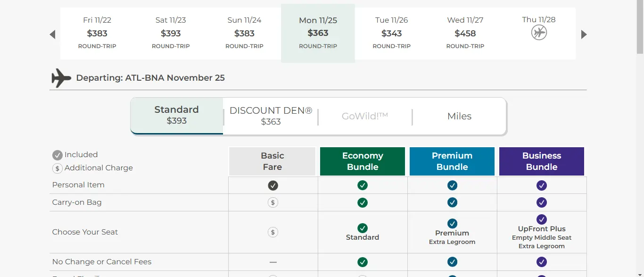This screenshot has height=277, width=644.
Task: Select the GoWild! fare tab
Action: [x=365, y=116]
